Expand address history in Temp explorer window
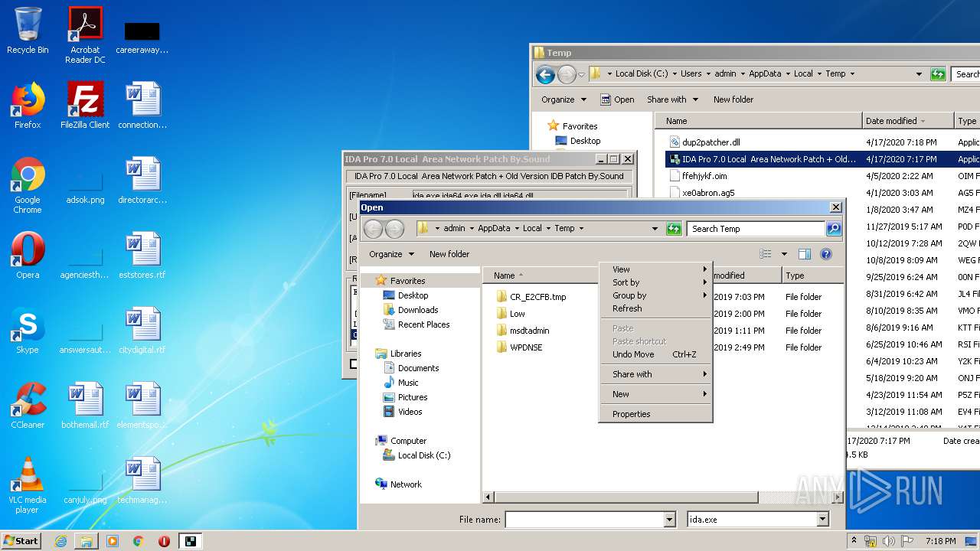980x551 pixels. [x=919, y=74]
